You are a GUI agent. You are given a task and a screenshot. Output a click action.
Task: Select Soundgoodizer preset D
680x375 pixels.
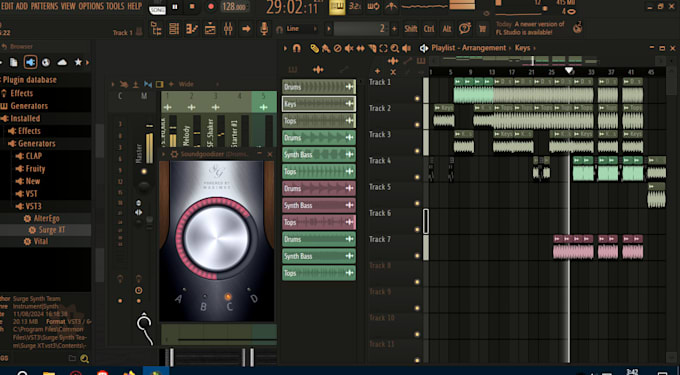254,298
